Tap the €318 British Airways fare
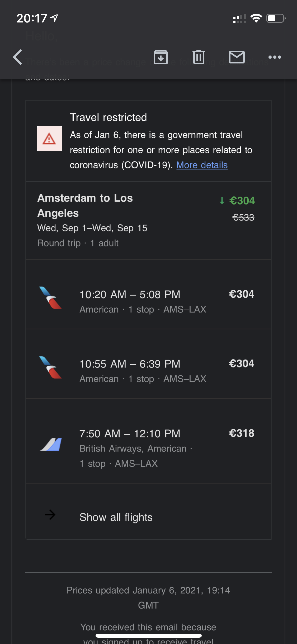Image resolution: width=297 pixels, height=644 pixels. coord(241,433)
